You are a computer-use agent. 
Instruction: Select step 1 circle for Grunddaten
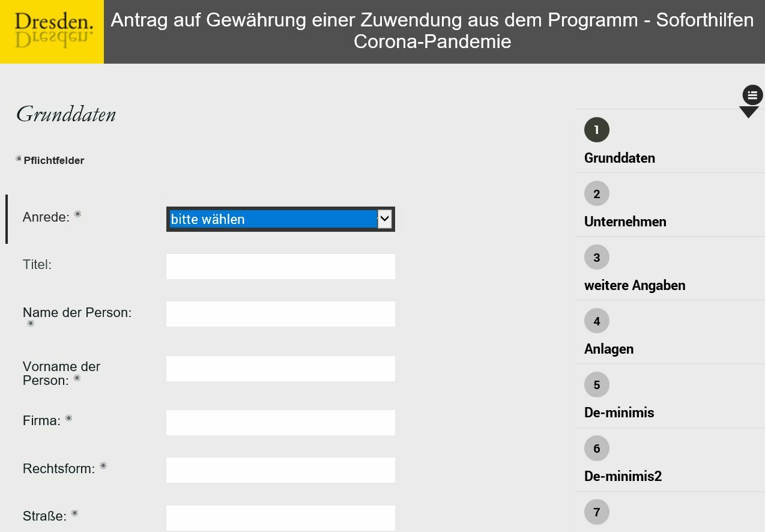pyautogui.click(x=596, y=130)
